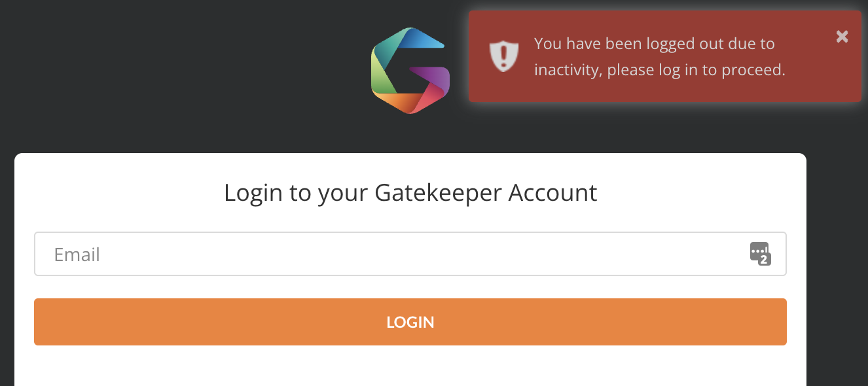Click the "2" badge on the password manager icon
The image size is (868, 386).
tap(764, 260)
